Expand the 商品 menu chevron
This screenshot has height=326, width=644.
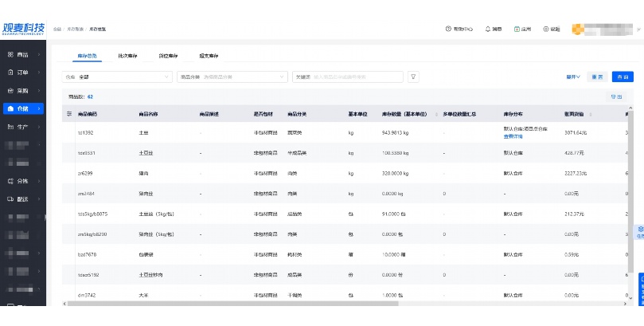(x=39, y=54)
